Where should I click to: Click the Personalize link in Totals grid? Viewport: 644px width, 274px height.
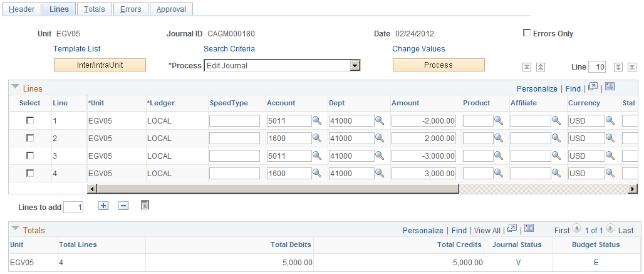423,231
